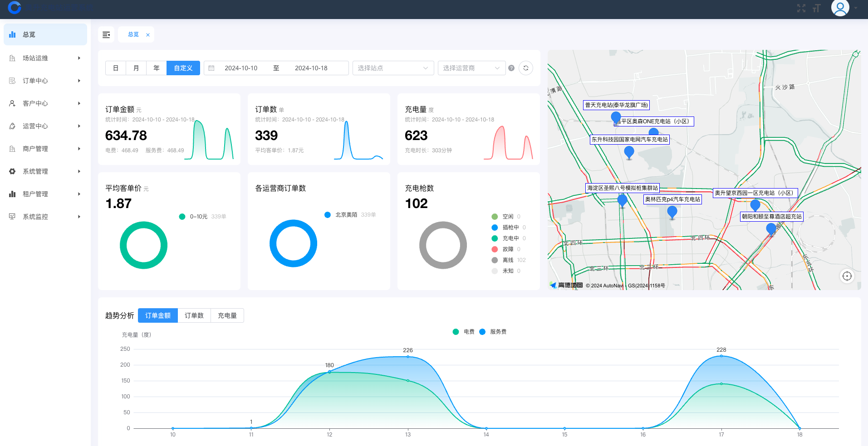Click the calendar icon in date range

pos(211,68)
